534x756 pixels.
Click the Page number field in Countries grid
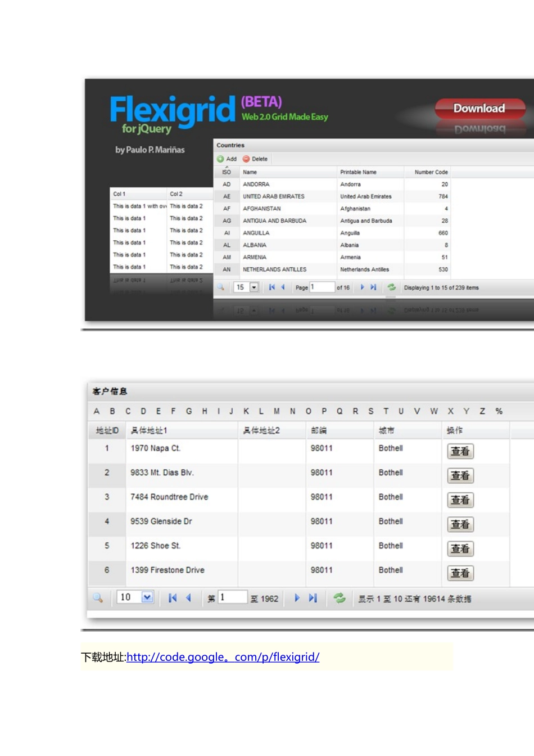[x=322, y=287]
